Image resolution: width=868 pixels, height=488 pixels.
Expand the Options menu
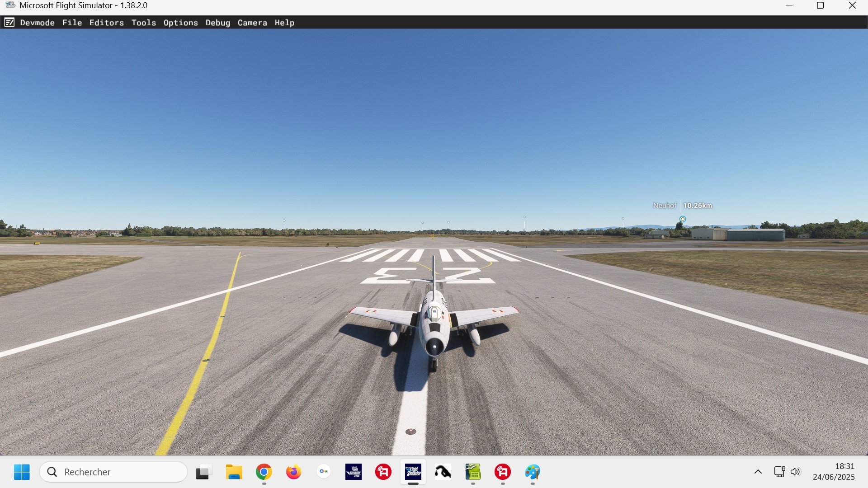(181, 23)
